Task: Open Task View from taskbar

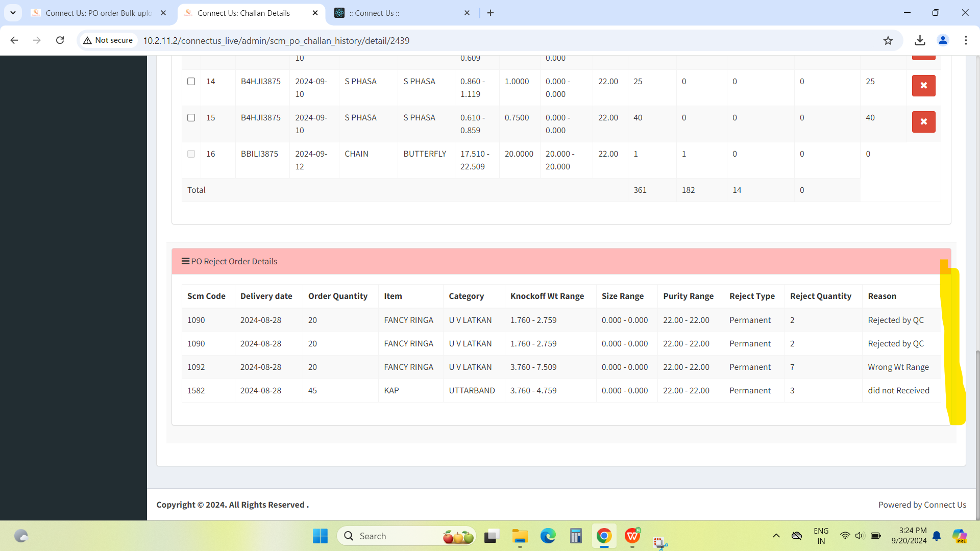Action: point(491,536)
